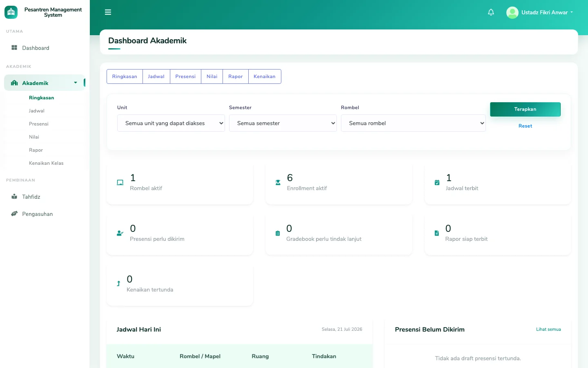This screenshot has width=588, height=368.
Task: Click the Enrollment aktif count card
Action: pos(339,184)
